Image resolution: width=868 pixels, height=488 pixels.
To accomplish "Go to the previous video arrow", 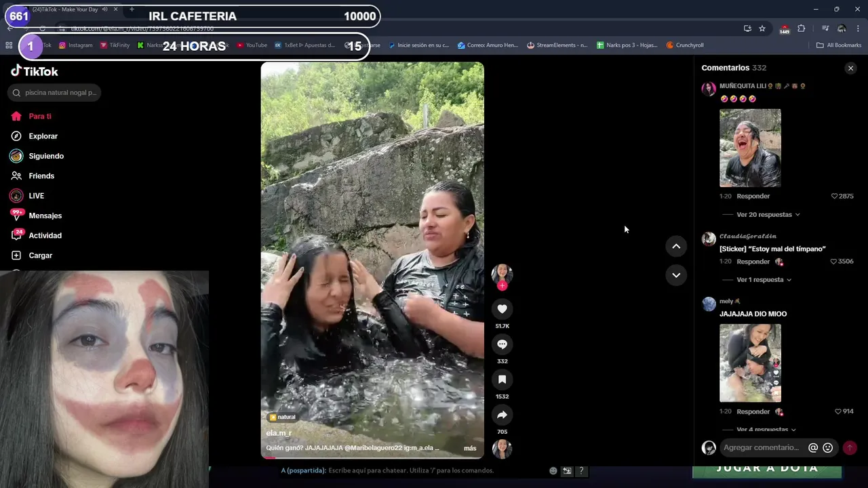I will coord(676,247).
